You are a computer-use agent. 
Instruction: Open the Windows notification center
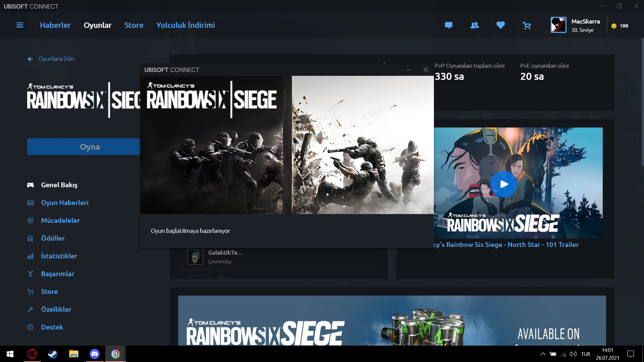pos(631,354)
